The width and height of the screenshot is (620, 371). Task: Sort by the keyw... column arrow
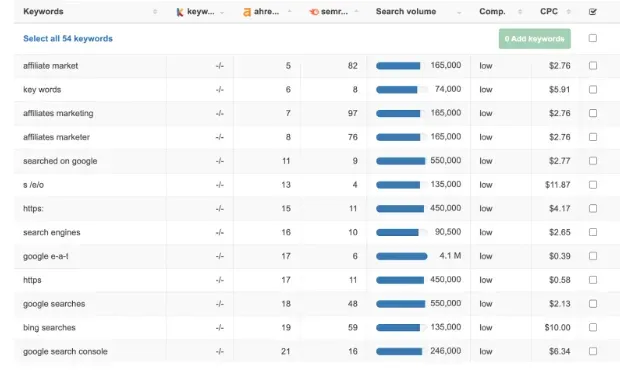[x=222, y=12]
